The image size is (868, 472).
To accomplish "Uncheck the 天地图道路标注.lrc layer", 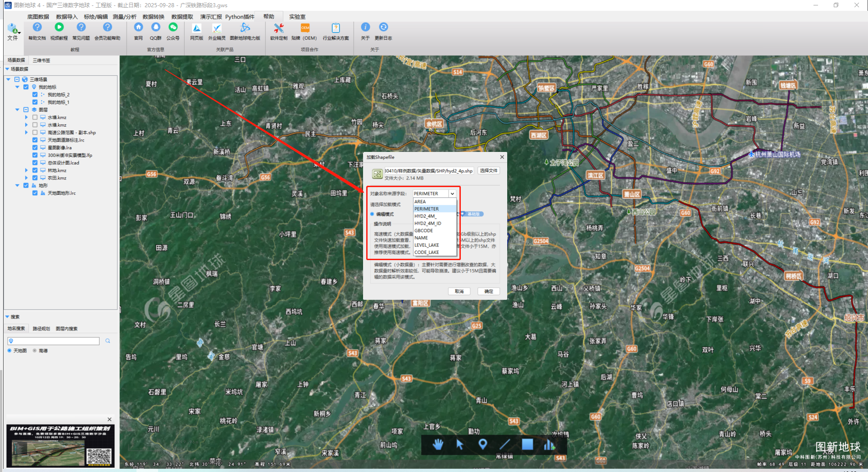I will [35, 140].
